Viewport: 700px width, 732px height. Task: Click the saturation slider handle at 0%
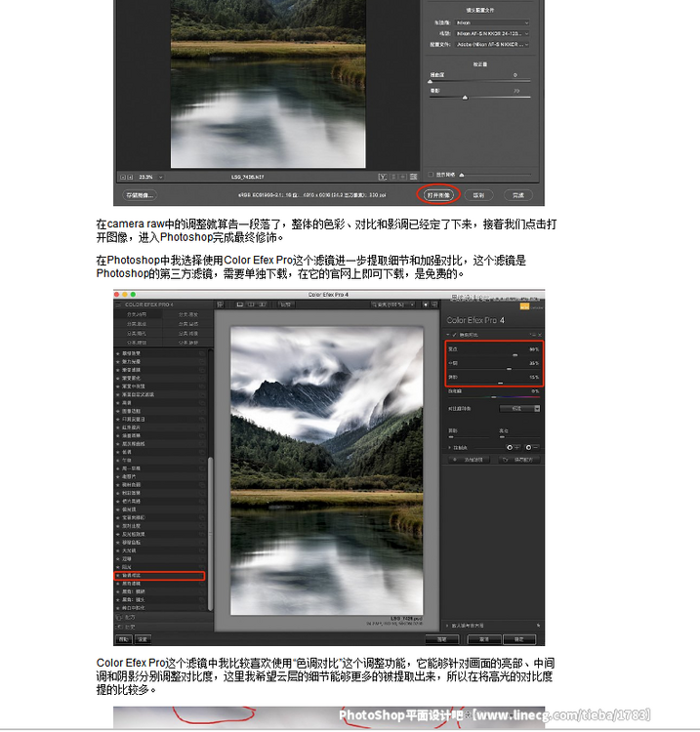pos(494,397)
